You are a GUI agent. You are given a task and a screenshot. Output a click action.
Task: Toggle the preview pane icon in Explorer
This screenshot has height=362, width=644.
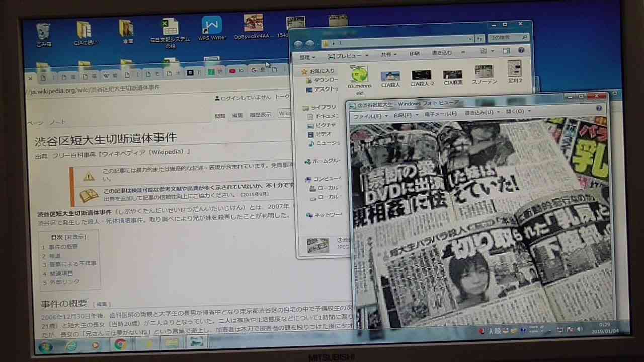pos(507,50)
